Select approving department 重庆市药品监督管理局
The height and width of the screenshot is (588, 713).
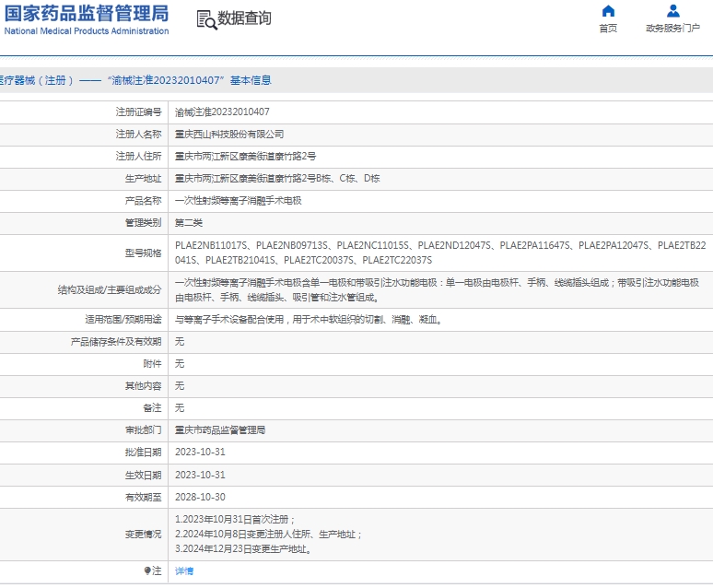220,430
